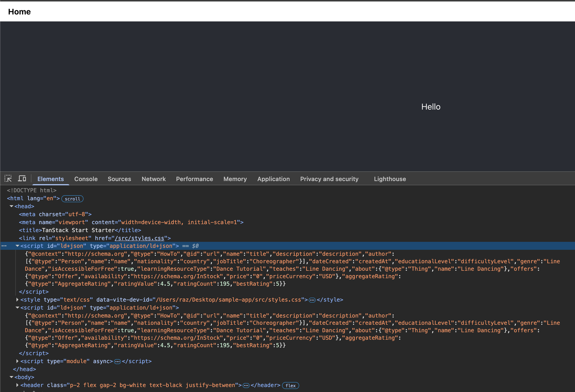Select the meta viewport node
Screen dimensions: 575x392
[x=131, y=222]
